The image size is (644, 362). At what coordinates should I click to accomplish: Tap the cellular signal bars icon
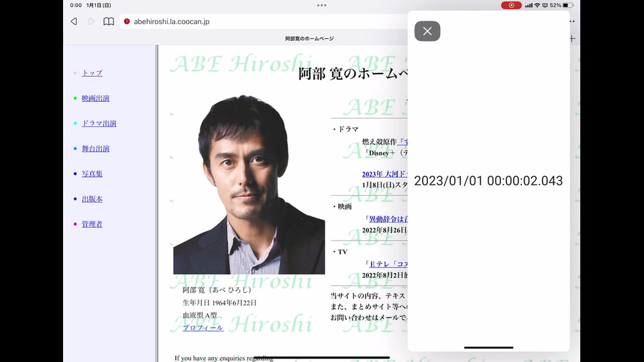coord(529,5)
